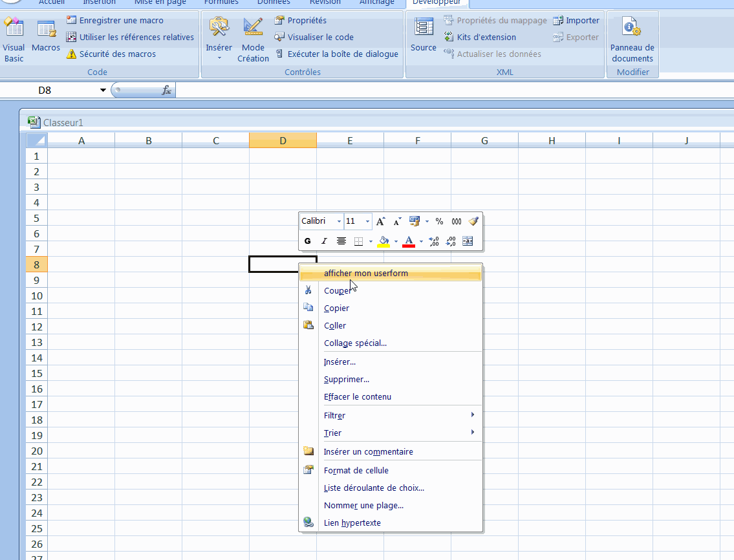Image resolution: width=734 pixels, height=560 pixels.
Task: Open control Propriétés
Action: point(301,20)
